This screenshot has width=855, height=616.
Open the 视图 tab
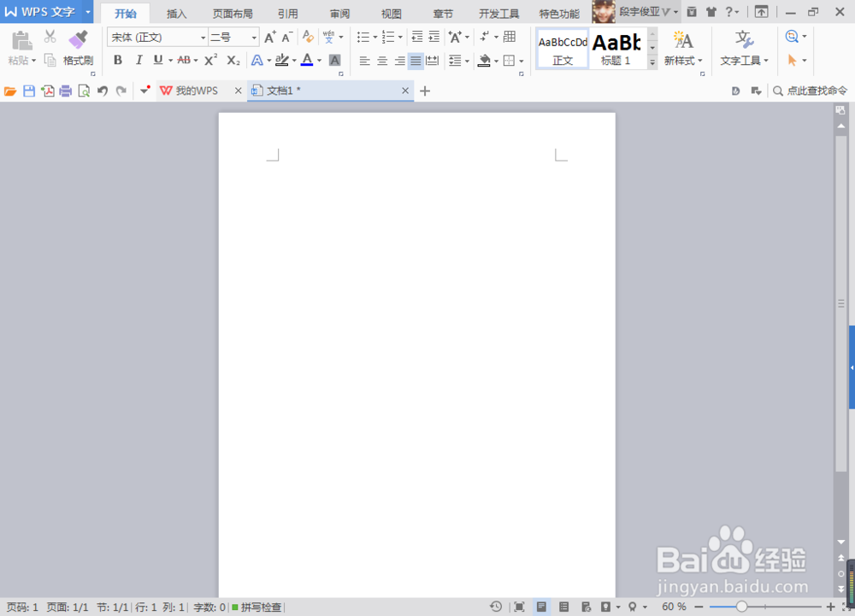pos(391,14)
